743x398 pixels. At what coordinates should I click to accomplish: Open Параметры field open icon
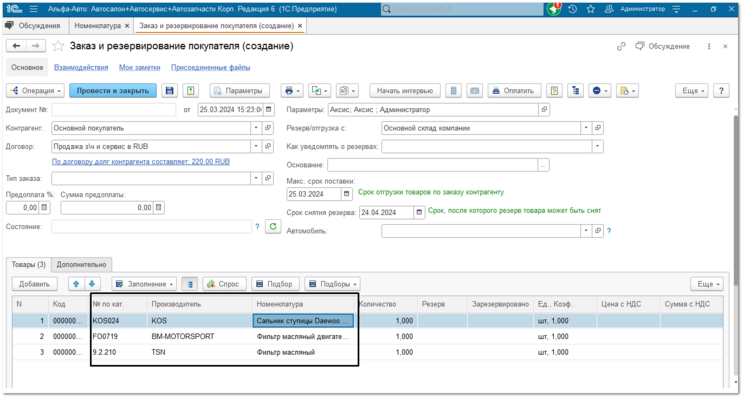click(544, 109)
